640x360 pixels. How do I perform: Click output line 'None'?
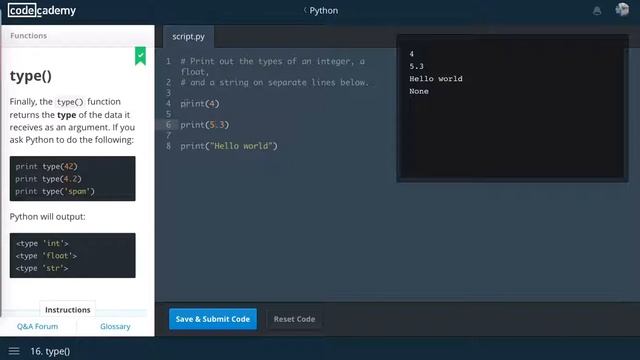pos(419,91)
